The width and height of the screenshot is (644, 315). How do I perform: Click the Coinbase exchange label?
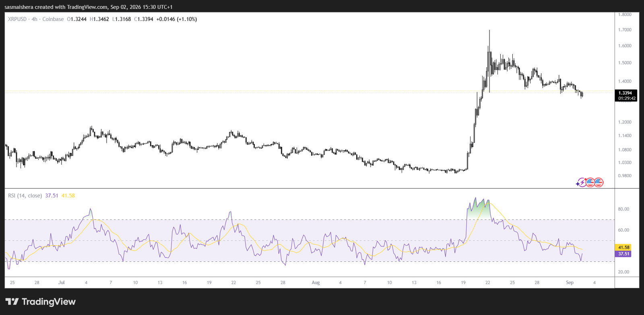53,19
